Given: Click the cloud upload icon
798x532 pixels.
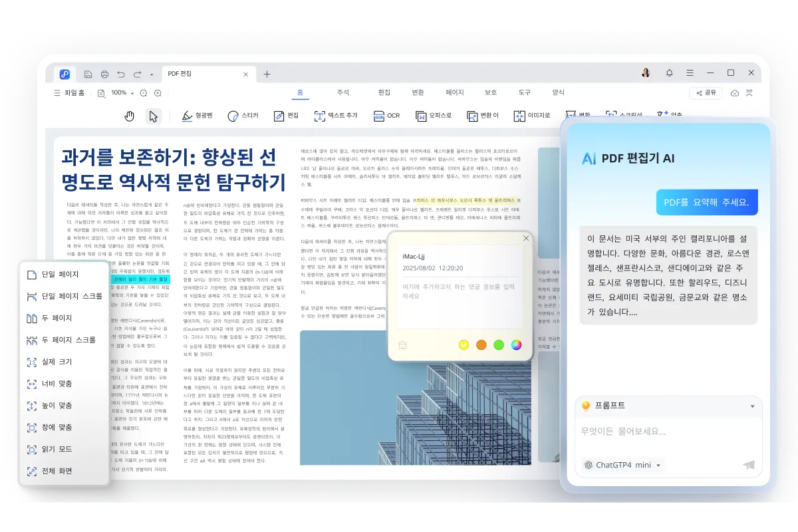Looking at the screenshot, I should click(x=735, y=93).
